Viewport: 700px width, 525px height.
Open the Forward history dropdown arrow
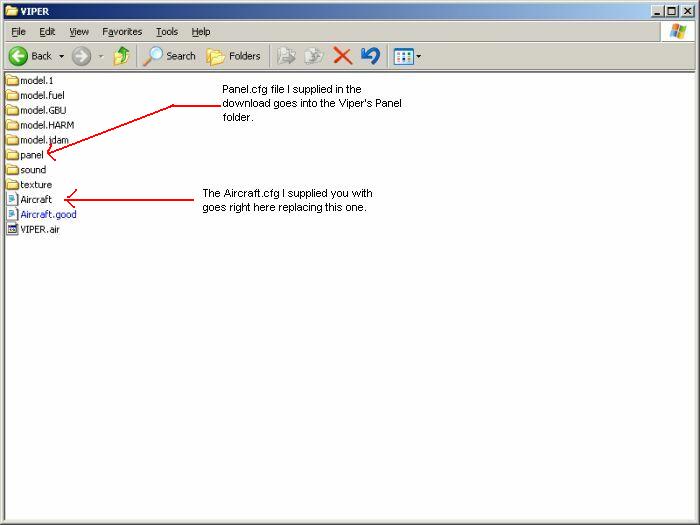coord(101,56)
